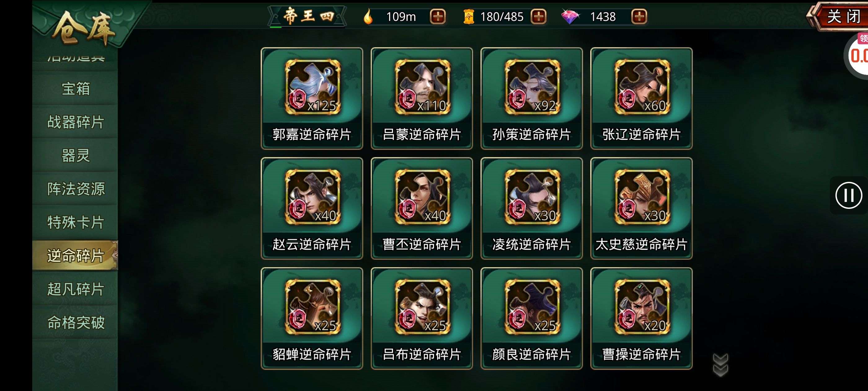
Task: Tap the plus button beside the 1438 gems
Action: coord(639,16)
